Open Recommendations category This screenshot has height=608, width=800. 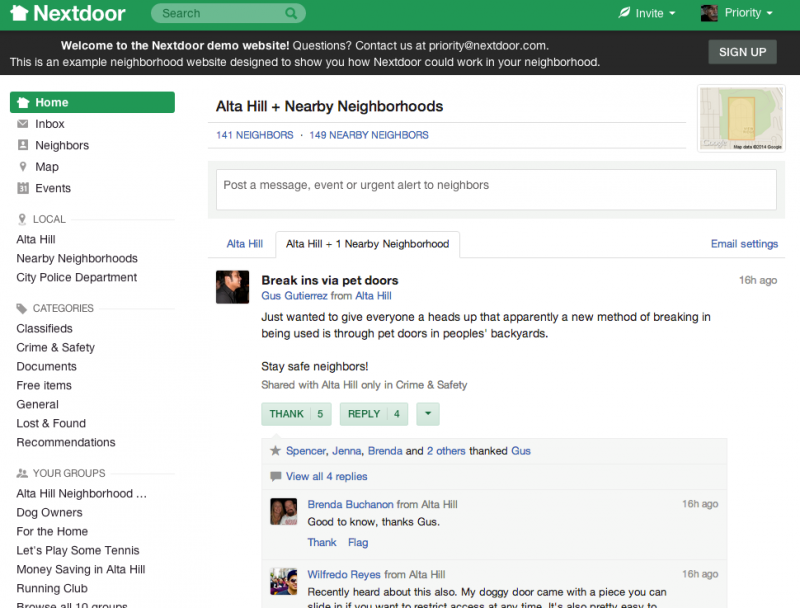pos(66,442)
